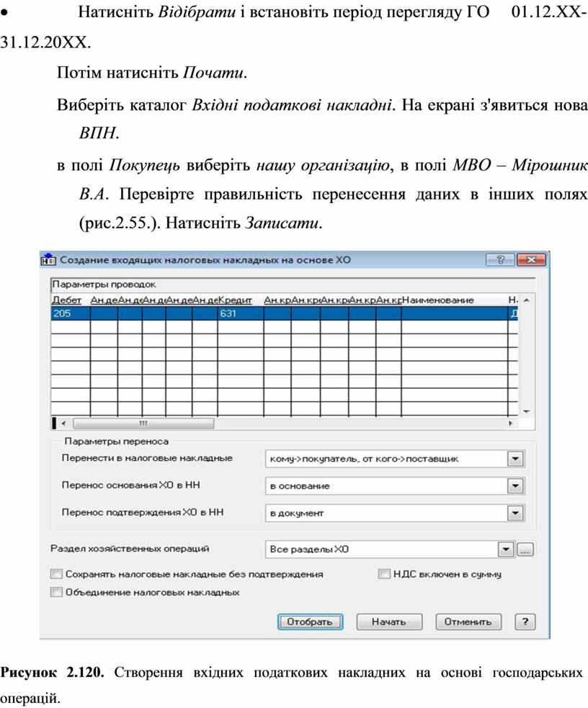Screen dimensions: 588x708
Task: Open the Перенос подтверждения ХО в НН dropdown arrow
Action: 515,513
